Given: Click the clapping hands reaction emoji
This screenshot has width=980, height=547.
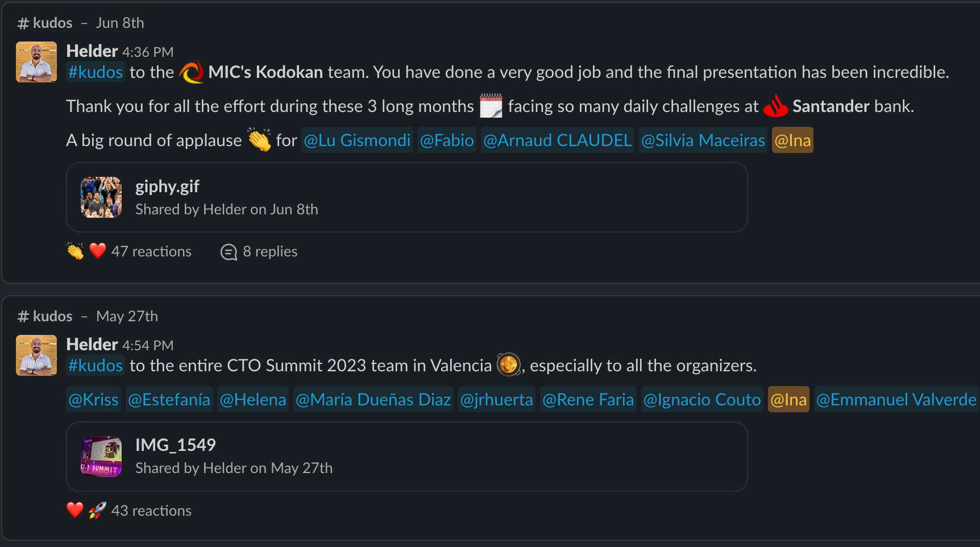Looking at the screenshot, I should coord(75,251).
